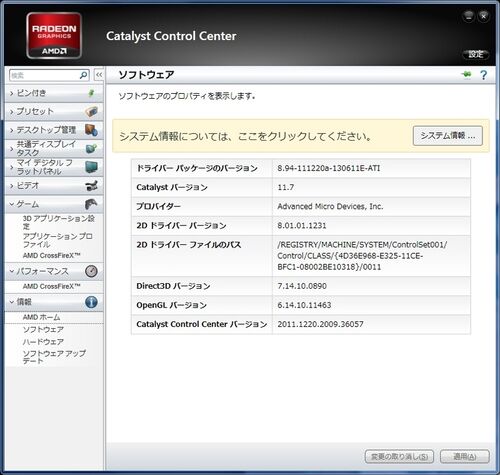Image resolution: width=500 pixels, height=475 pixels.
Task: Click driver package value 8.94-111220a-130611E-ATI
Action: click(329, 168)
